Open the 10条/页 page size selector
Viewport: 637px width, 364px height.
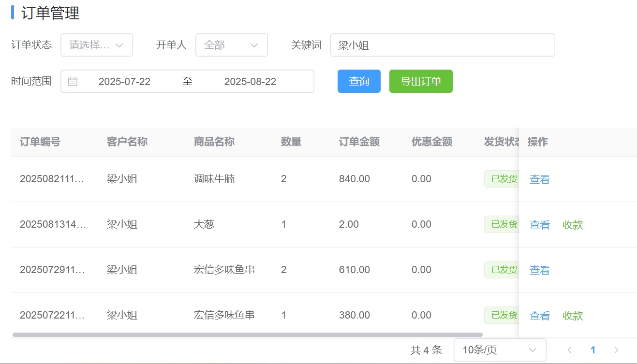(x=500, y=350)
